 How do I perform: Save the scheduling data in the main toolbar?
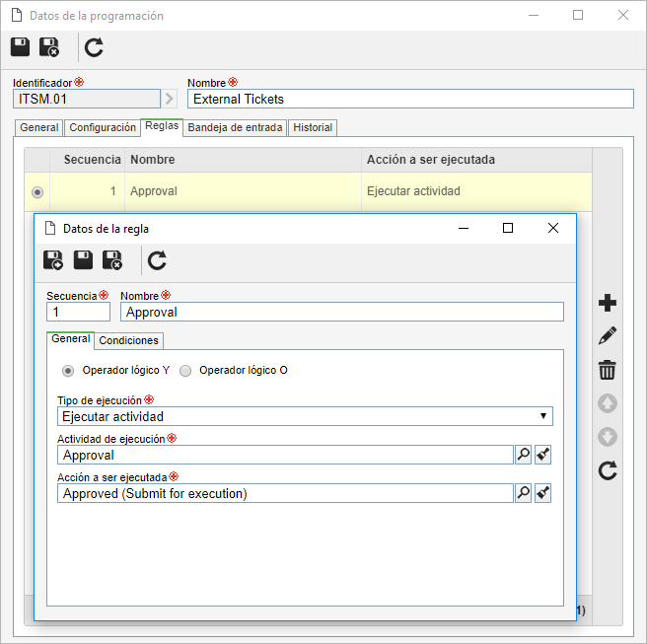[20, 47]
